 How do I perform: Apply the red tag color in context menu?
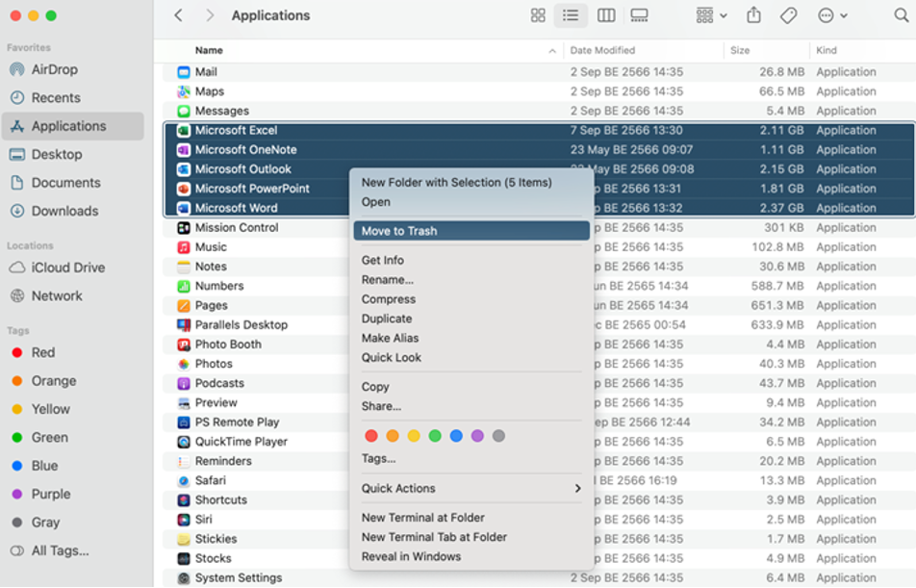click(x=371, y=435)
